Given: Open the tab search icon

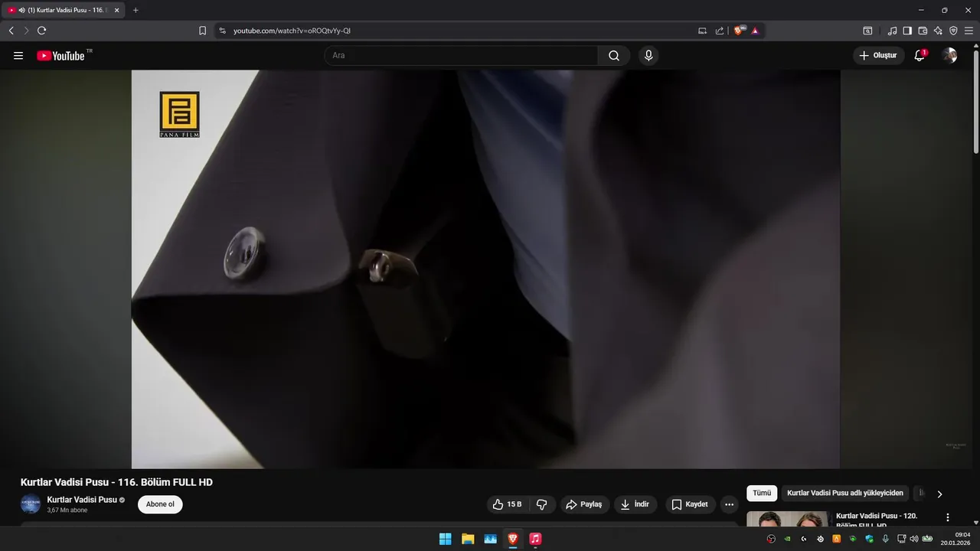Looking at the screenshot, I should [x=867, y=31].
